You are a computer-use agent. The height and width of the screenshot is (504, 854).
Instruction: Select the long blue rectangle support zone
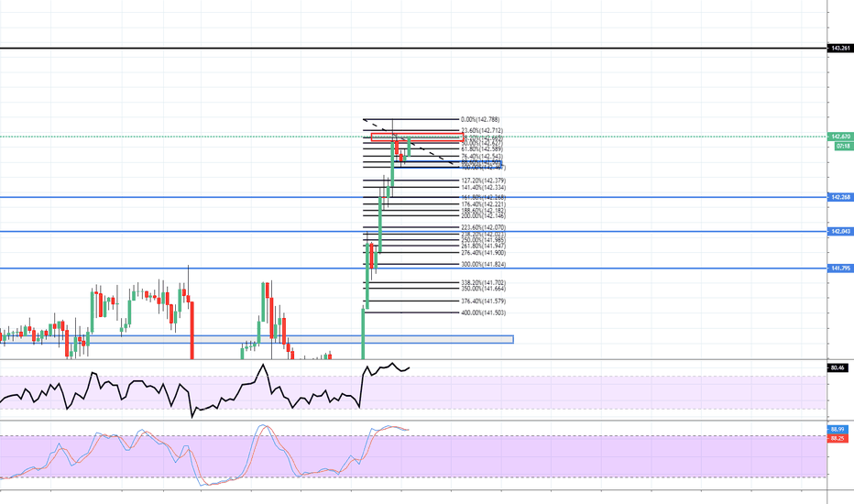point(257,339)
